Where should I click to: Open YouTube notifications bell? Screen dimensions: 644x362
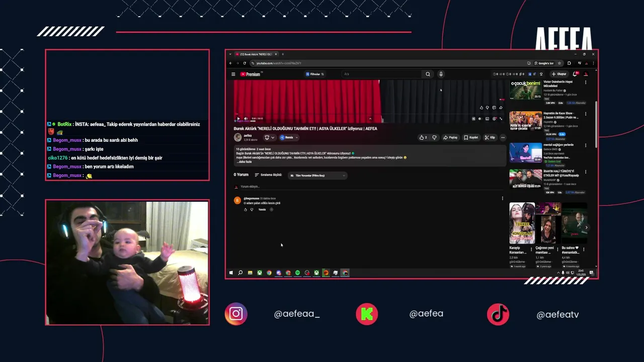(576, 74)
